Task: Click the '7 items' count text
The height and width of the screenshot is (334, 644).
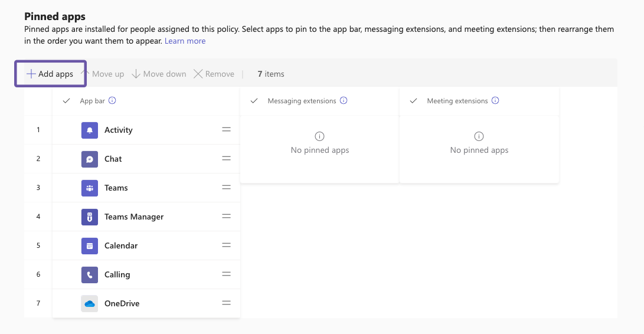Action: [271, 74]
